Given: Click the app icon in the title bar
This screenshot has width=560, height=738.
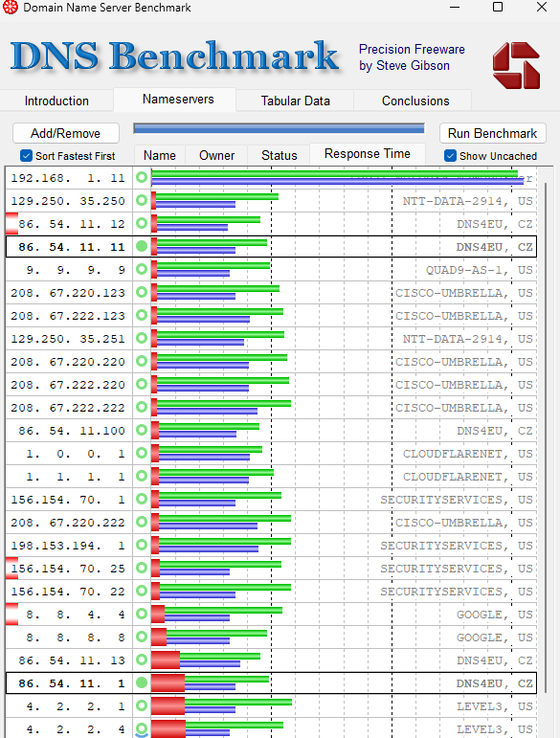Looking at the screenshot, I should [x=11, y=7].
